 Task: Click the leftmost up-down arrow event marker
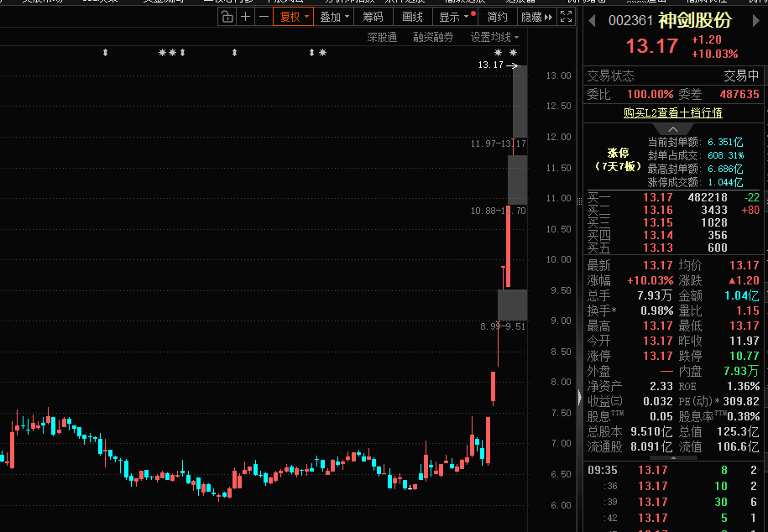105,53
